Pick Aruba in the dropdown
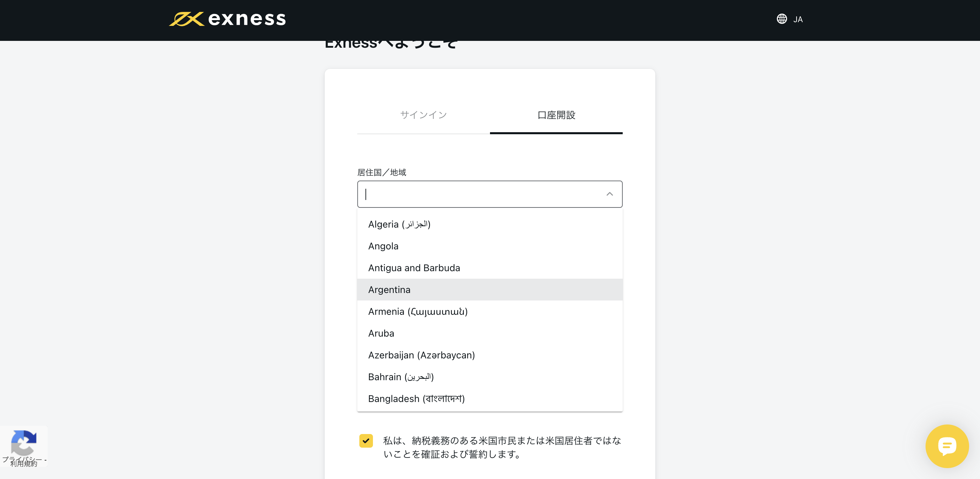The height and width of the screenshot is (479, 980). [x=381, y=334]
